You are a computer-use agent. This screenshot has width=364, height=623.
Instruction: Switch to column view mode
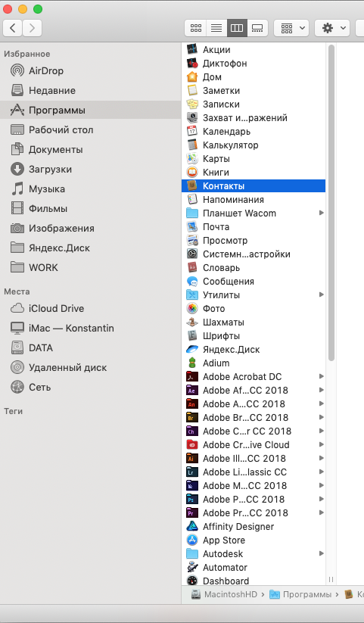[237, 28]
